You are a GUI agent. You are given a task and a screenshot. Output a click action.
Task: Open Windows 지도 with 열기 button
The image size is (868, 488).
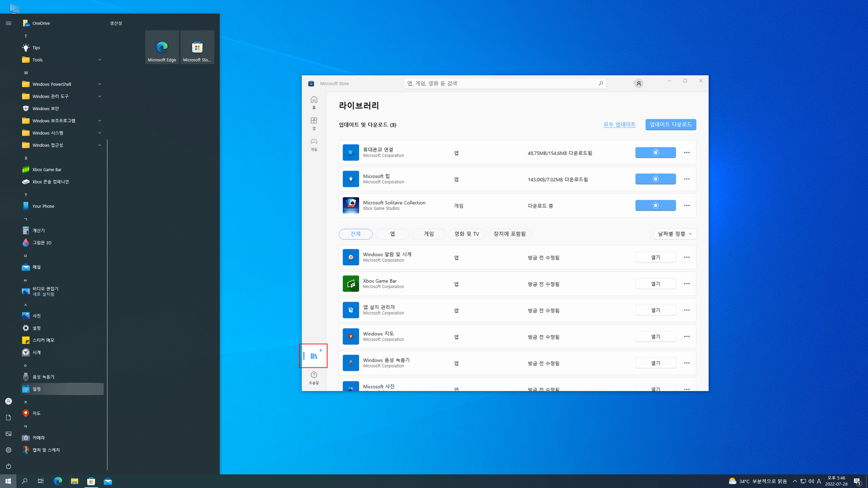[655, 336]
